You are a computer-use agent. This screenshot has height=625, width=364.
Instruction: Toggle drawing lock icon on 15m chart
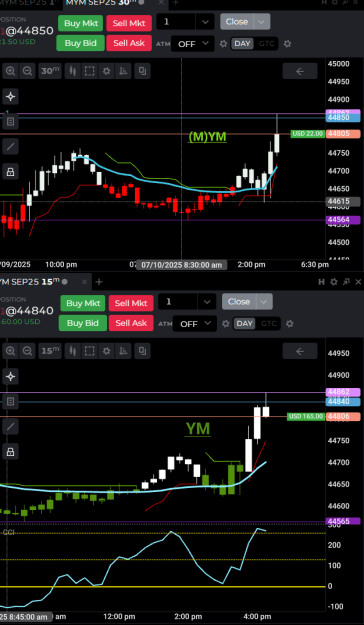[10, 452]
